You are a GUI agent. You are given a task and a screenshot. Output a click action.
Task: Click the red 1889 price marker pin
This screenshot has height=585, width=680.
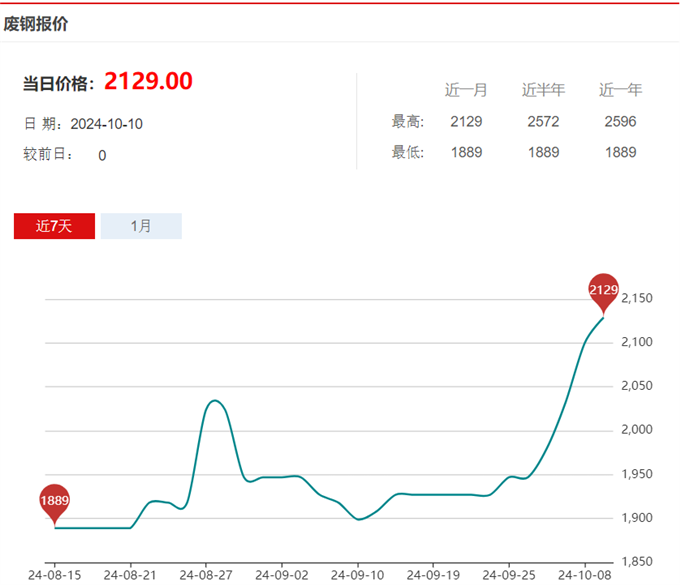coord(55,500)
